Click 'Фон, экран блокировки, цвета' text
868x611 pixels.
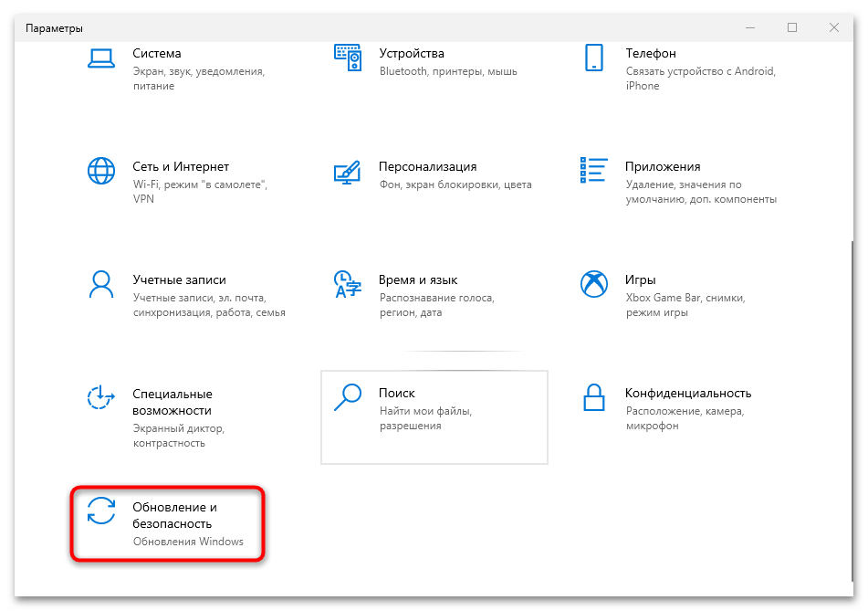(455, 184)
